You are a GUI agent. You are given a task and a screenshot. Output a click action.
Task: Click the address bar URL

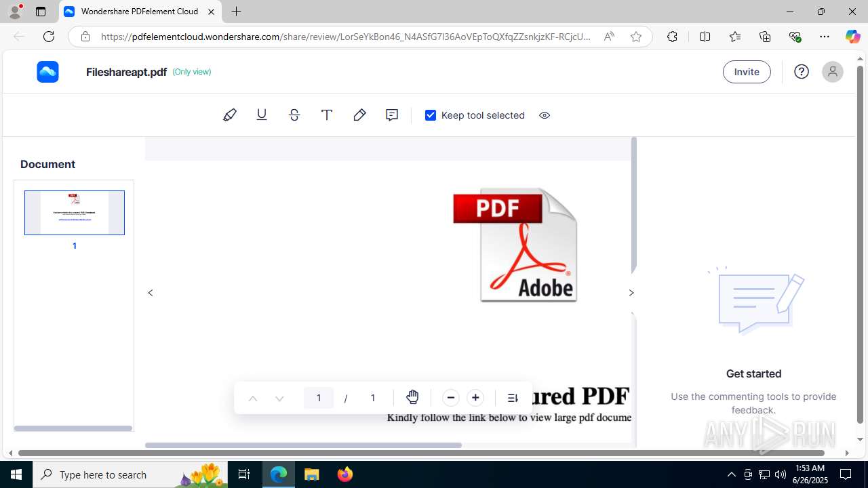click(x=346, y=37)
